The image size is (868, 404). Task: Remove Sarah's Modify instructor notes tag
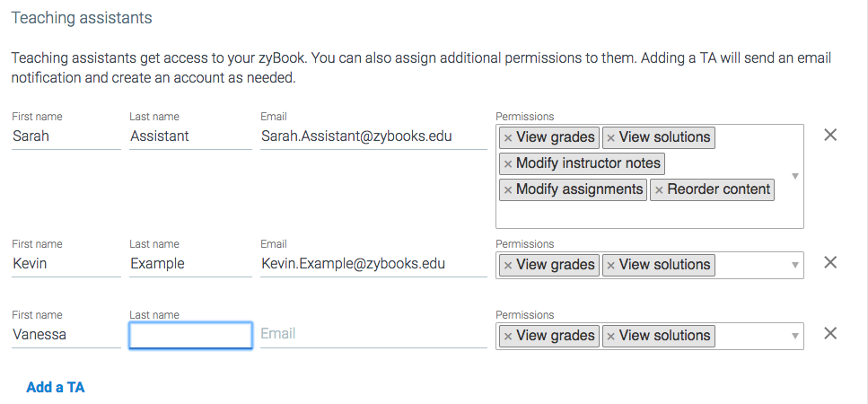point(508,163)
